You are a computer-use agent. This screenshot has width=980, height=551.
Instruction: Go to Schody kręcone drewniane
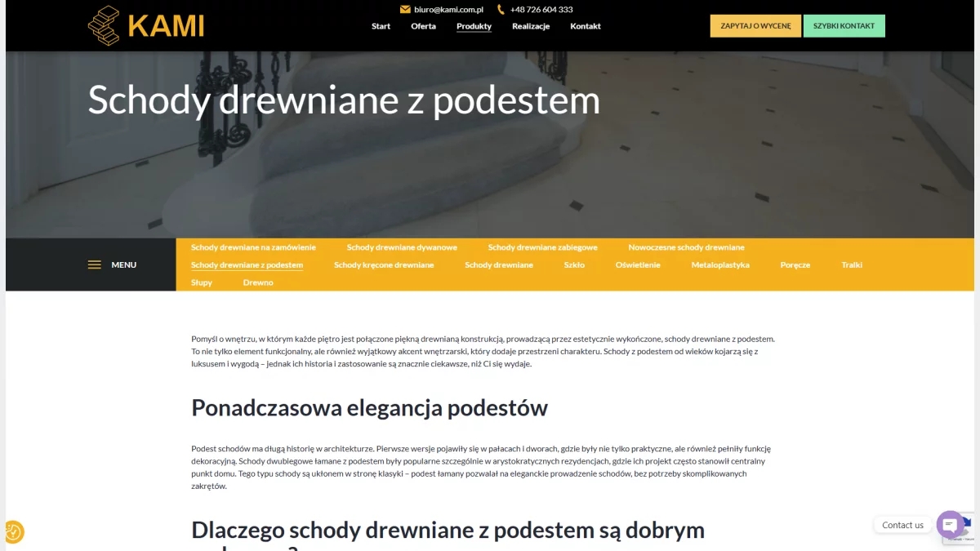384,265
